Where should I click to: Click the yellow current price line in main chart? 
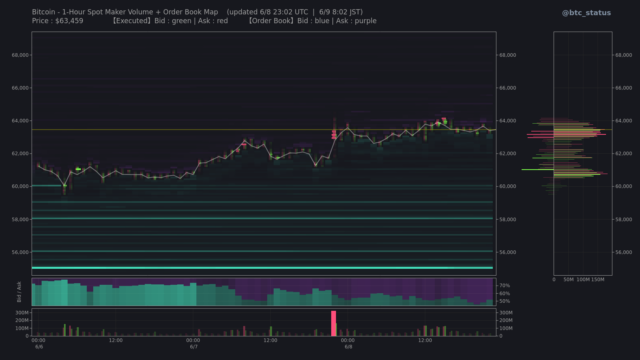[264, 130]
